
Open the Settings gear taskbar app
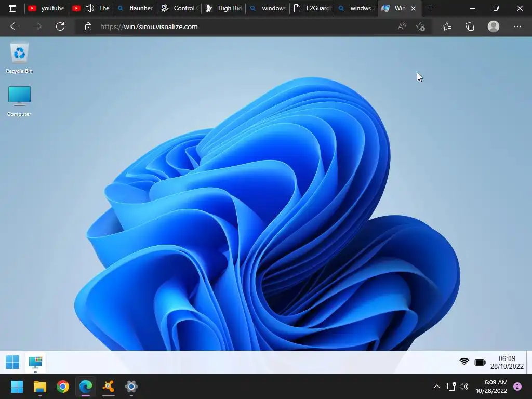[131, 387]
